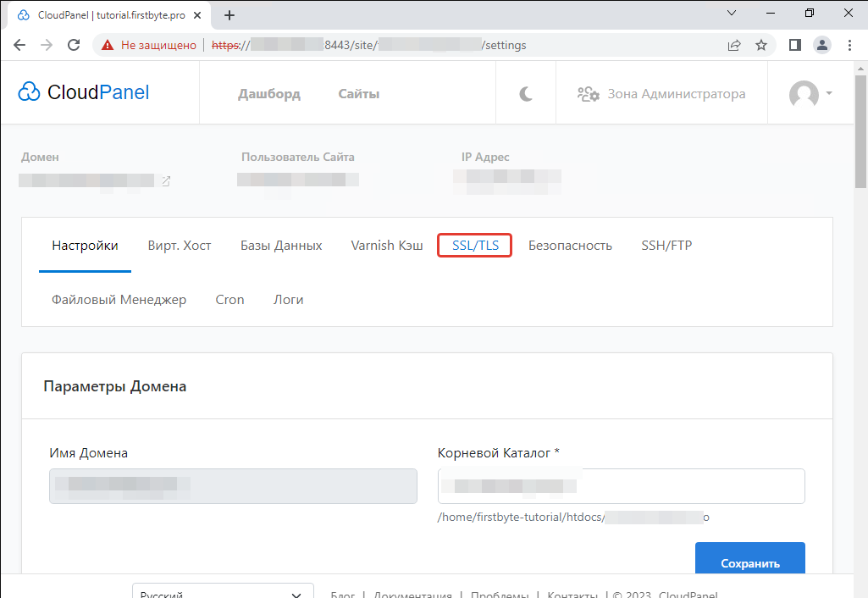Click the CloudPanel logo icon
This screenshot has width=868, height=598.
pyautogui.click(x=29, y=91)
